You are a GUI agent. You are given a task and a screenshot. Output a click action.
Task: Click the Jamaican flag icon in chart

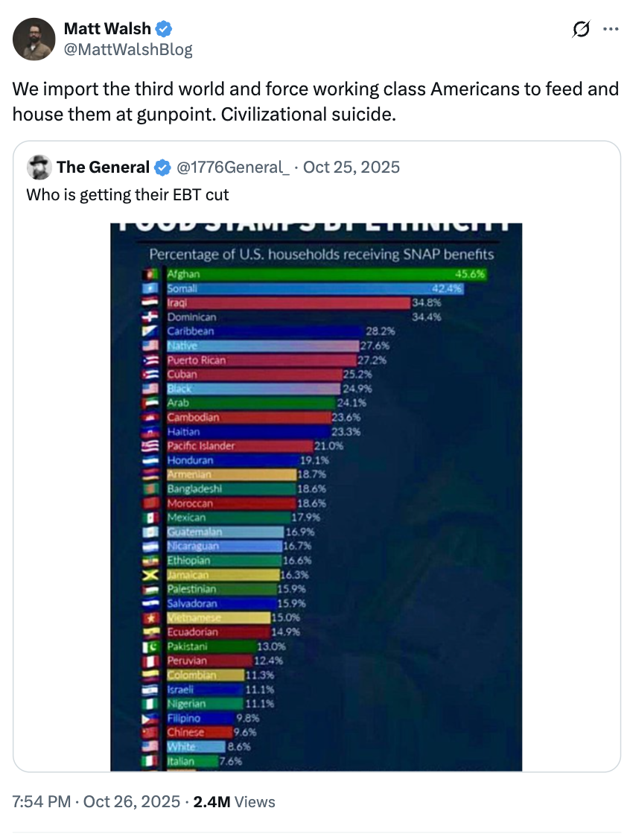click(150, 575)
